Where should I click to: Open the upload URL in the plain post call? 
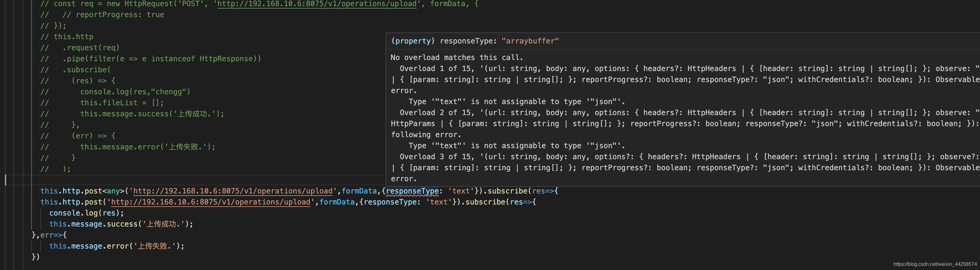coord(211,202)
